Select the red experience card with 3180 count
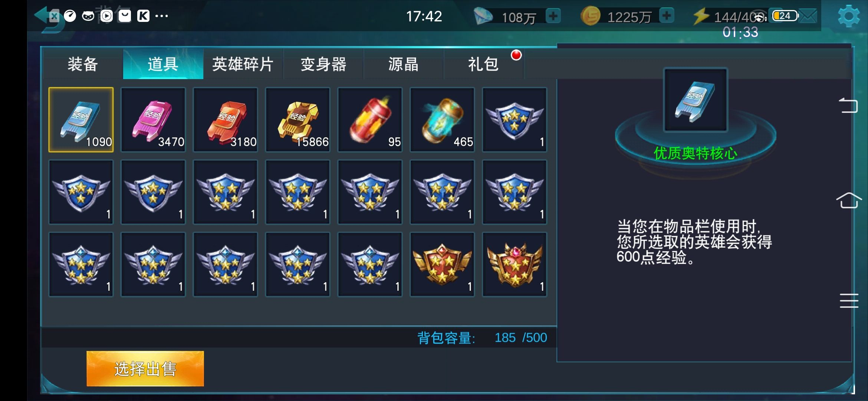The image size is (868, 401). [x=226, y=120]
